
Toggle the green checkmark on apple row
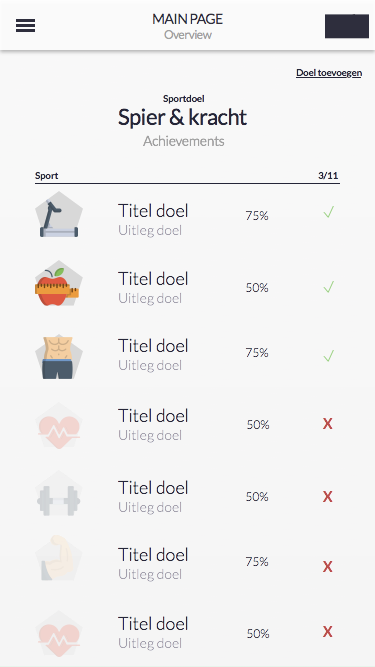(329, 287)
